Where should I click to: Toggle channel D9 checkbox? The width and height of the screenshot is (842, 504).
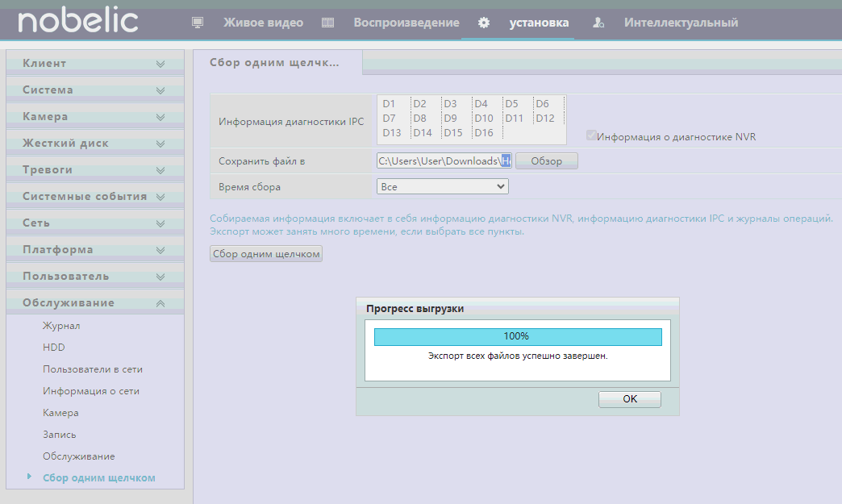450,118
